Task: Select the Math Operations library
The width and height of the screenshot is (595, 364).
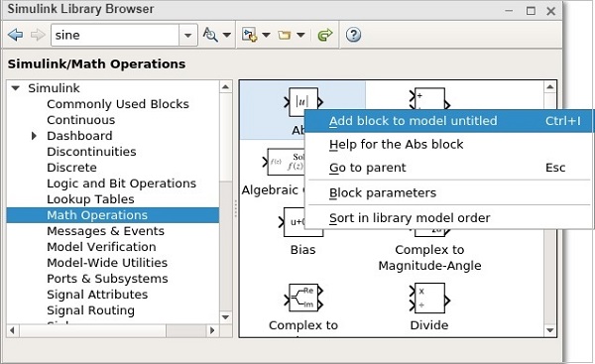Action: click(x=113, y=215)
